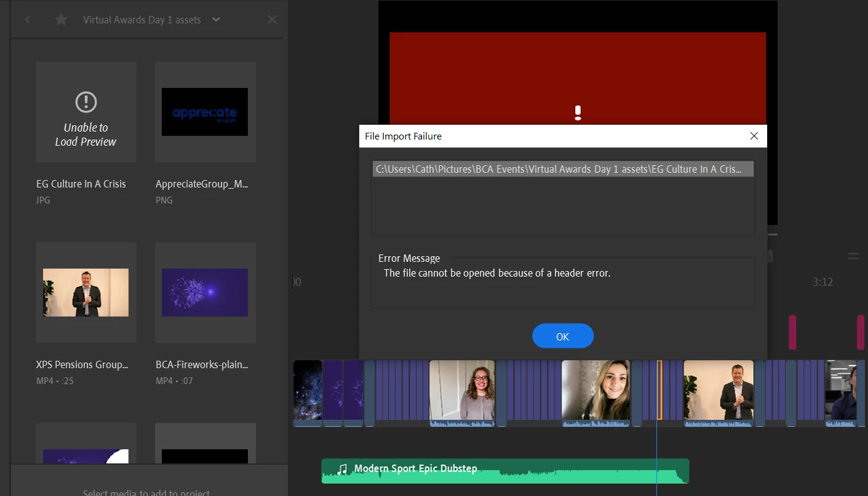The width and height of the screenshot is (868, 496).
Task: Close the media browser panel
Action: [x=272, y=20]
